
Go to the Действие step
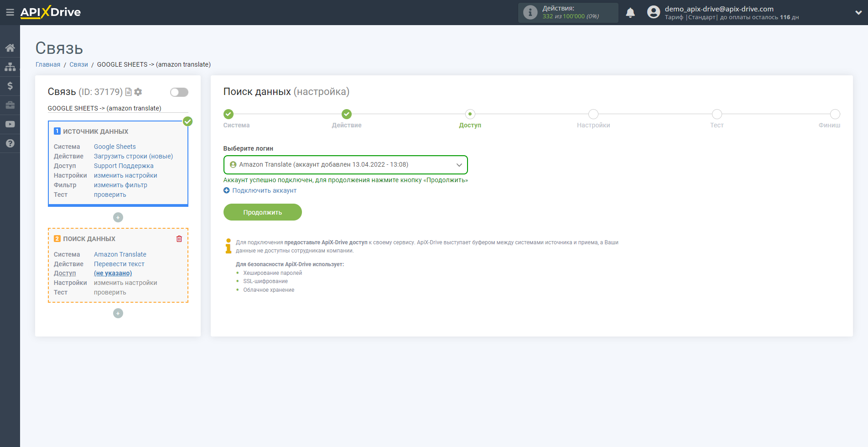click(347, 114)
